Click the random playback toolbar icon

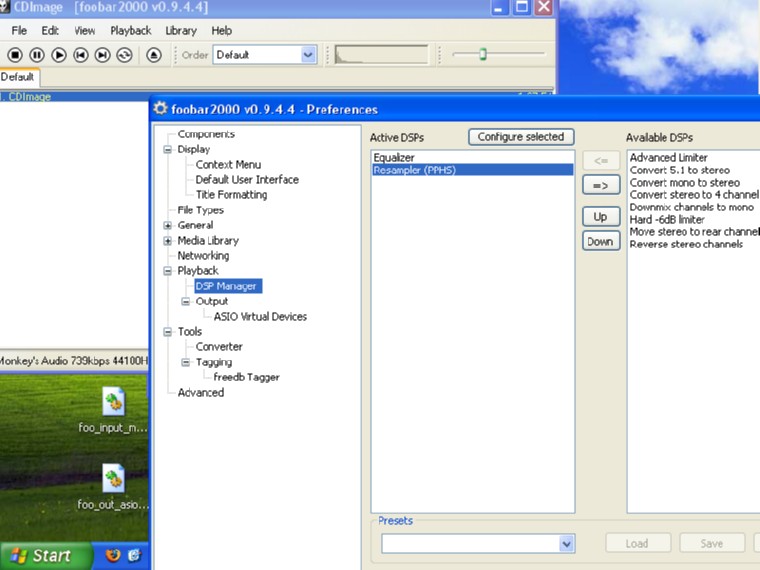[x=124, y=55]
